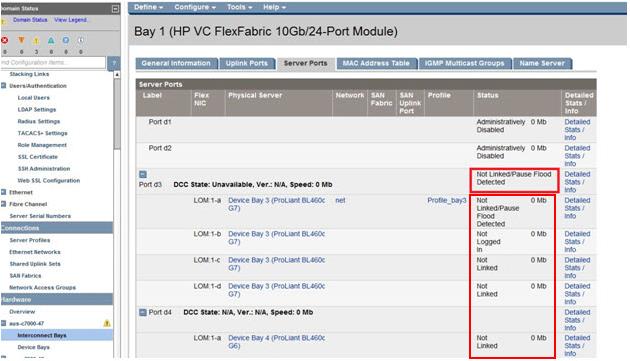Open Device Bay 3 link in LOM:1-d row
Screen dimensions: 630x361
[x=276, y=290]
